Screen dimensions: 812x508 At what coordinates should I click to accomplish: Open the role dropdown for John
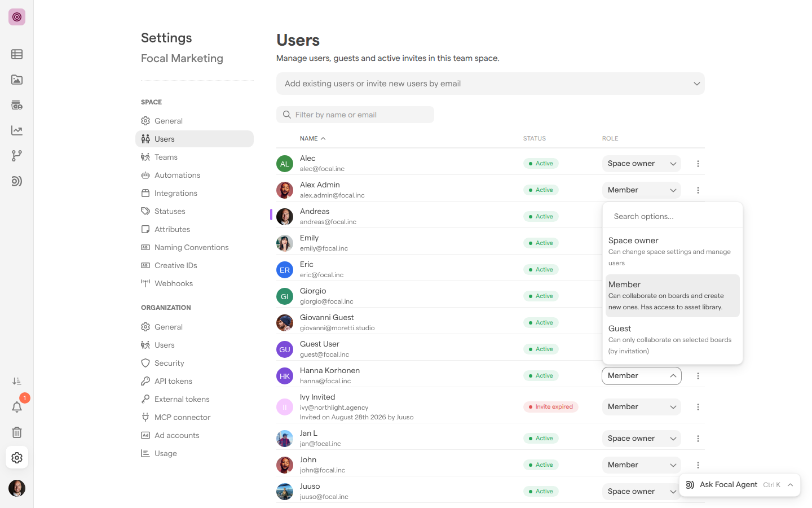[x=642, y=465]
